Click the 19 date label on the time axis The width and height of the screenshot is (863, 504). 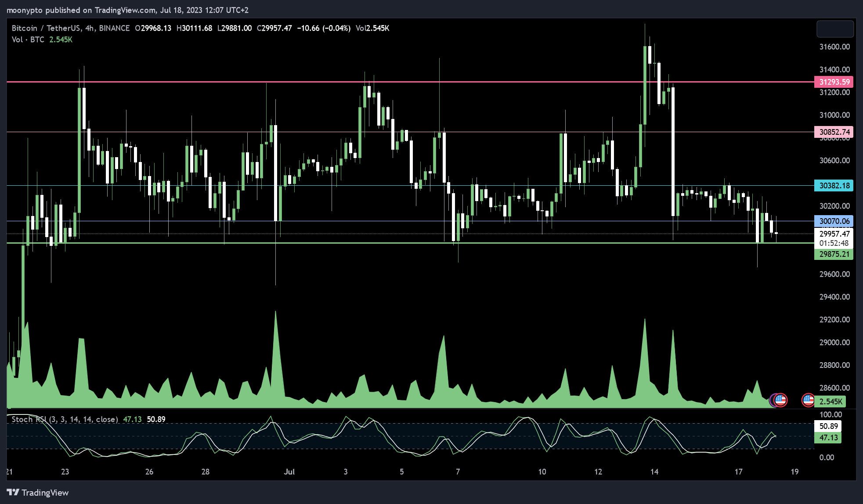[x=794, y=472]
